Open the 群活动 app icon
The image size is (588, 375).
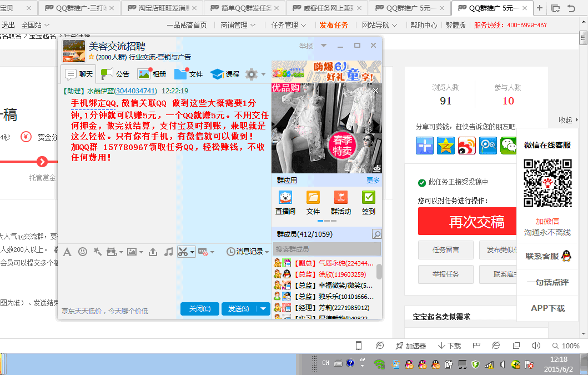coord(340,203)
